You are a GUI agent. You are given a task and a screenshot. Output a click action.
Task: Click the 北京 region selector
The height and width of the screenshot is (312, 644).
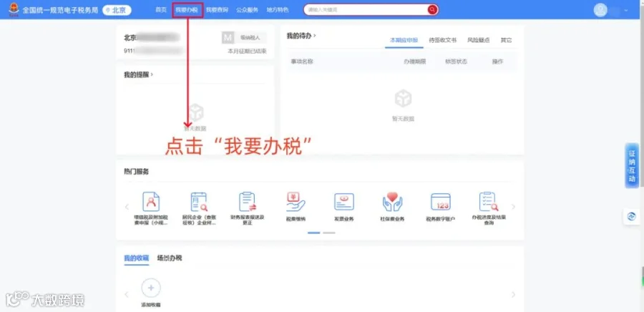[x=117, y=10]
